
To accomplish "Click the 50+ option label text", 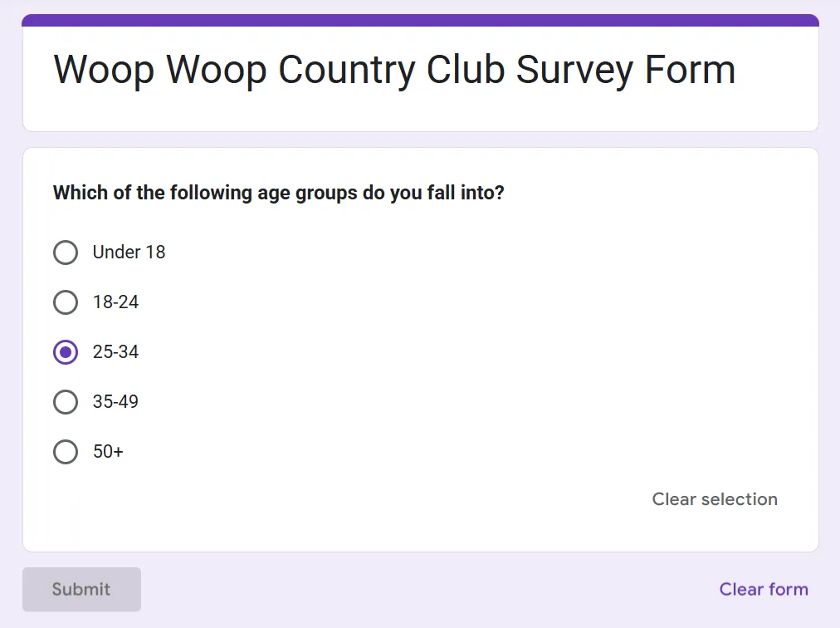I will tap(108, 452).
